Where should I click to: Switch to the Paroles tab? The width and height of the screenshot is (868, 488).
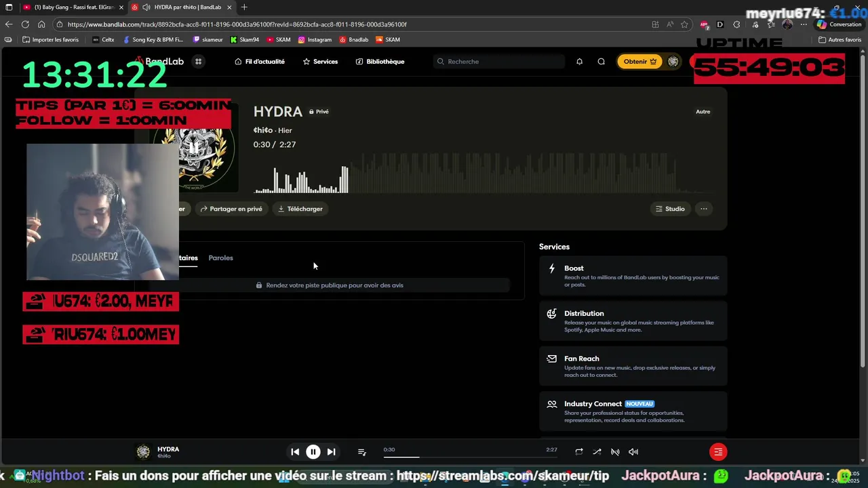click(x=220, y=258)
